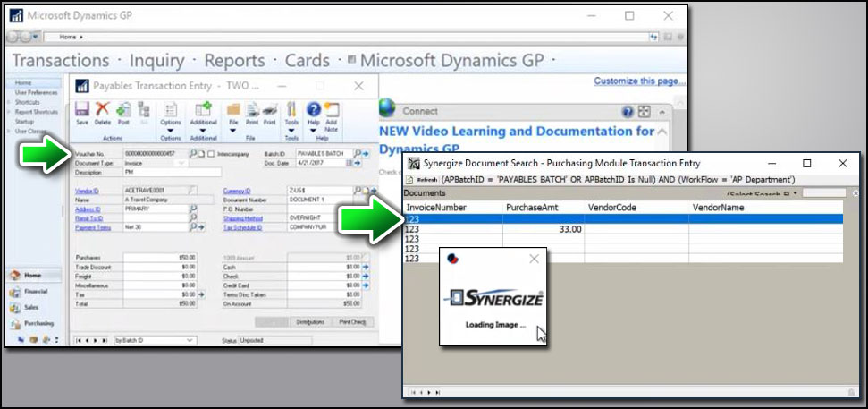868x409 pixels.
Task: Select Purchasing in the navigation pane
Action: tap(38, 322)
